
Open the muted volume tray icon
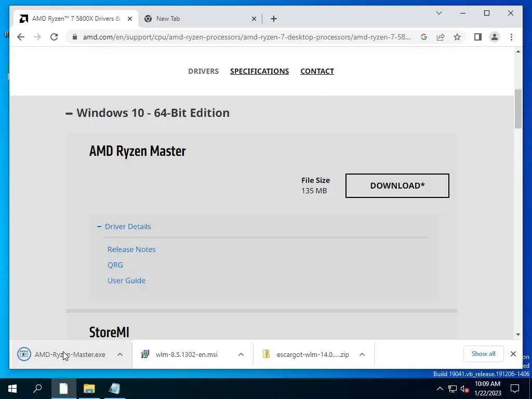464,389
